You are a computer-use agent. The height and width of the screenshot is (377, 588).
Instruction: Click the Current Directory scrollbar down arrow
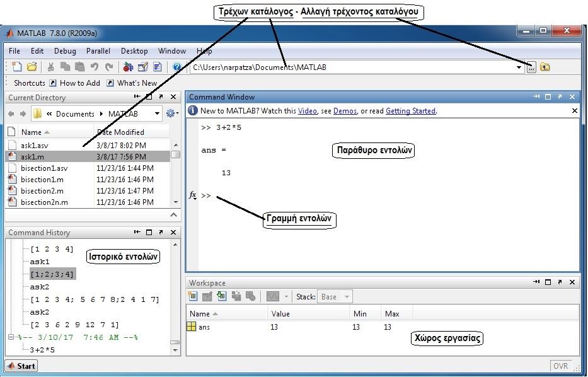pos(176,202)
